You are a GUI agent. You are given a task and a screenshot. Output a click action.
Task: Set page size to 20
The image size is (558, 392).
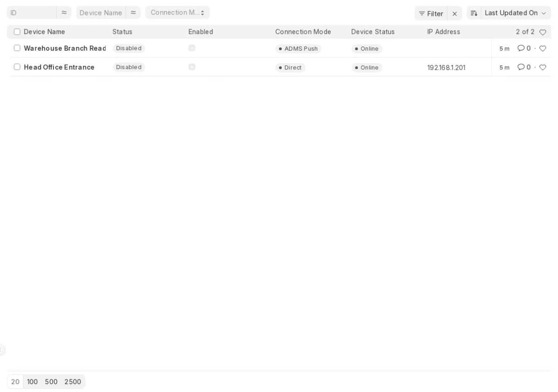point(15,382)
